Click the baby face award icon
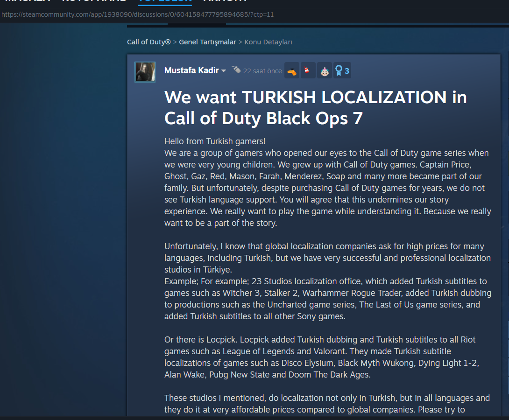The height and width of the screenshot is (420, 509). pyautogui.click(x=324, y=71)
